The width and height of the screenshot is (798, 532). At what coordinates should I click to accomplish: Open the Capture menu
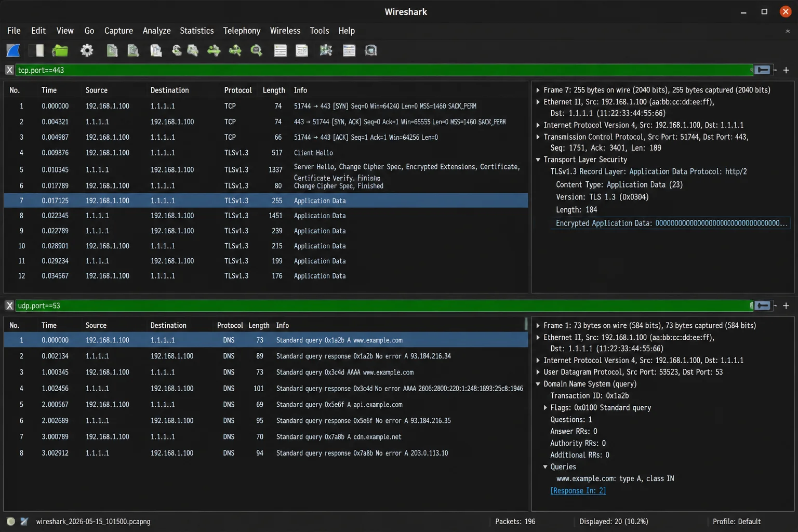coord(118,31)
